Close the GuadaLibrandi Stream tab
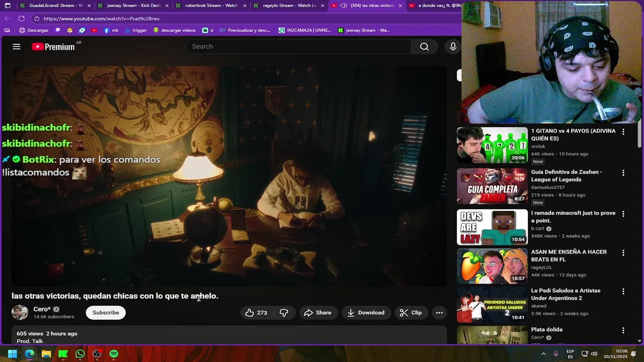 89,6
